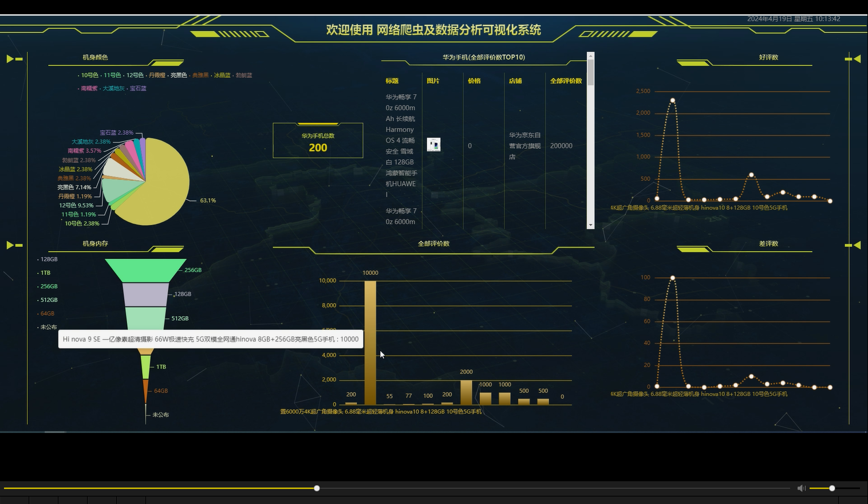The width and height of the screenshot is (868, 504).
Task: Click the 图片 column header
Action: tap(433, 81)
